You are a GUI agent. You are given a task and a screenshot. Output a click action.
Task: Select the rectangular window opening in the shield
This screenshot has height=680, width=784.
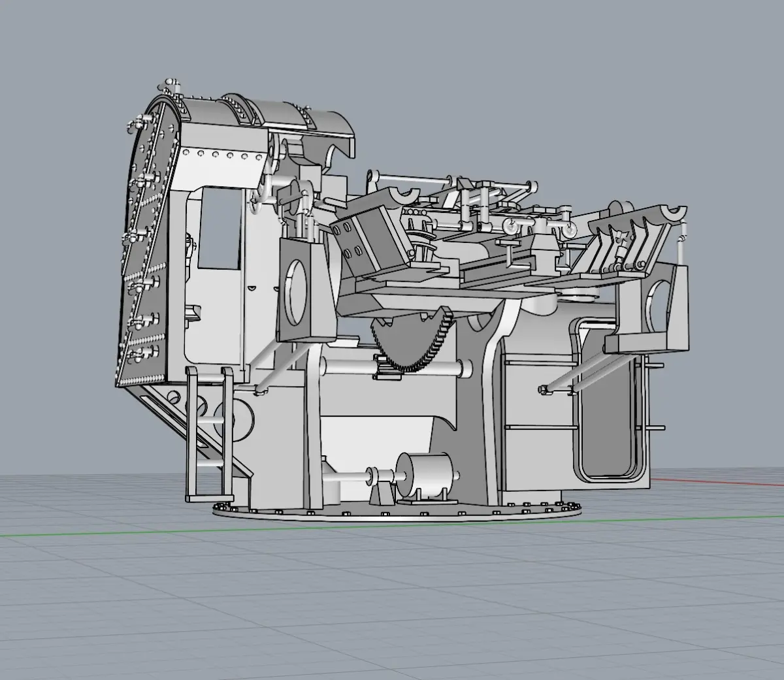click(x=220, y=227)
